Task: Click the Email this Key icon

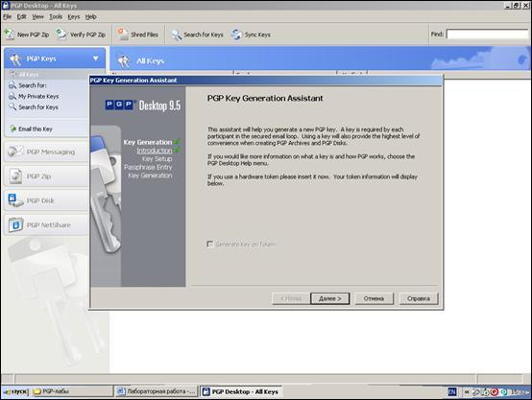Action: pyautogui.click(x=12, y=129)
